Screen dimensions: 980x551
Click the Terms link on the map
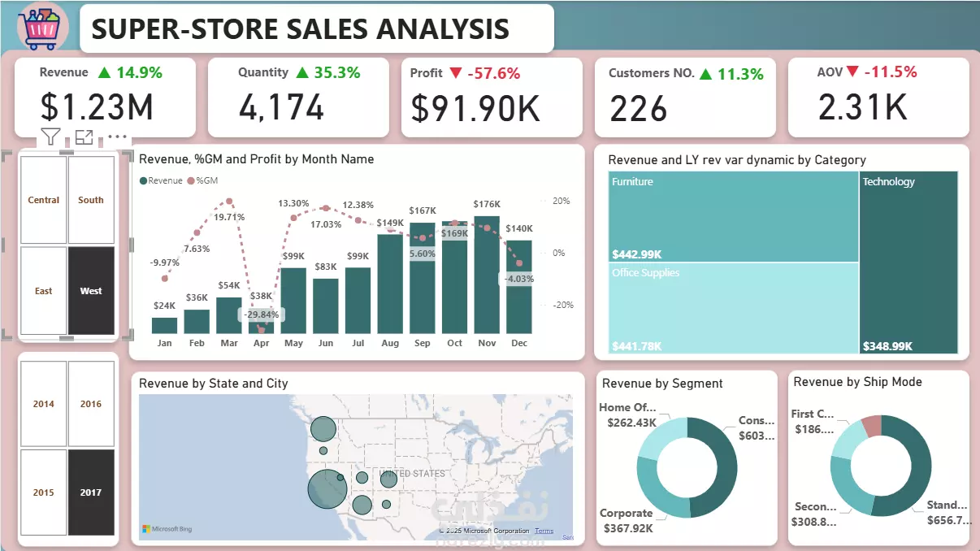coord(544,531)
